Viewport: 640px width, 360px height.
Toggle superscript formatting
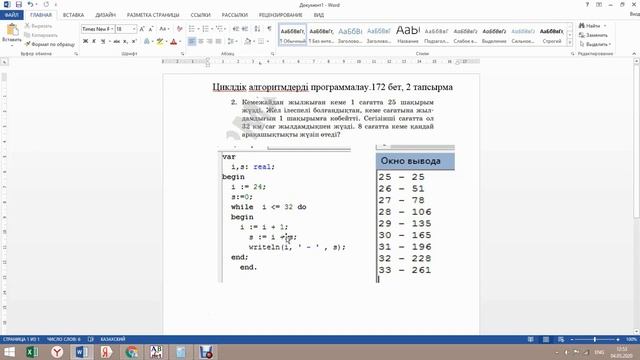(x=134, y=41)
